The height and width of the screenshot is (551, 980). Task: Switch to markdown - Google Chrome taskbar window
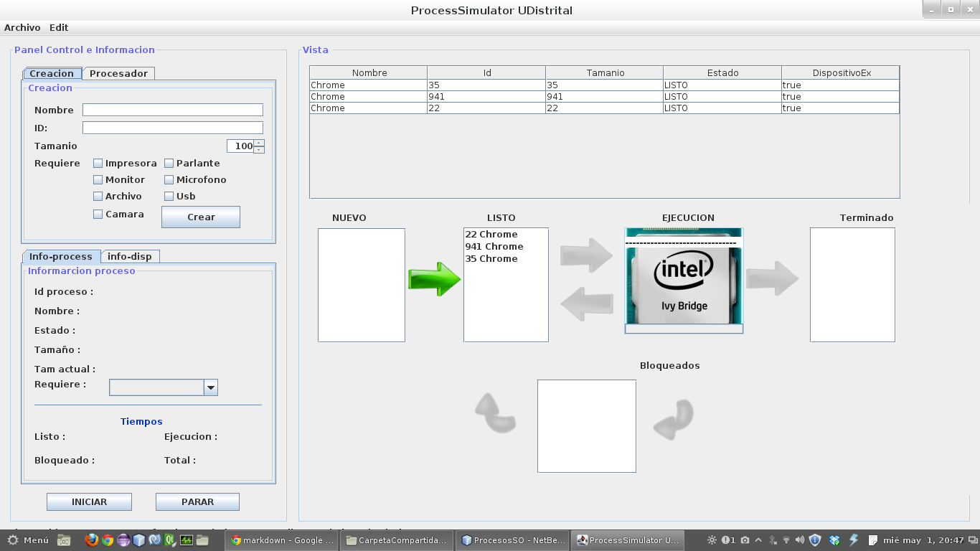click(x=281, y=540)
